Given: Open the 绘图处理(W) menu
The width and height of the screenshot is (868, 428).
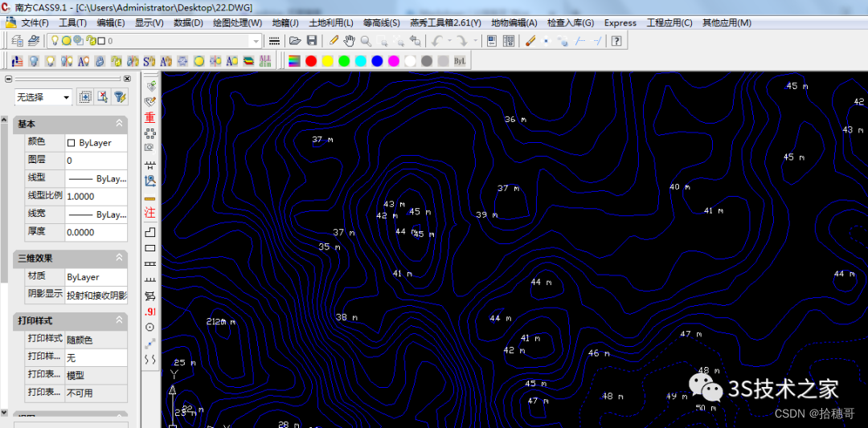Looking at the screenshot, I should pyautogui.click(x=237, y=22).
